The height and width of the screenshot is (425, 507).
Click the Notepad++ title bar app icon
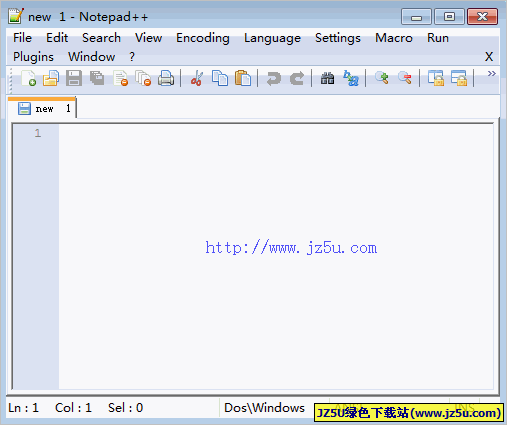pos(16,16)
